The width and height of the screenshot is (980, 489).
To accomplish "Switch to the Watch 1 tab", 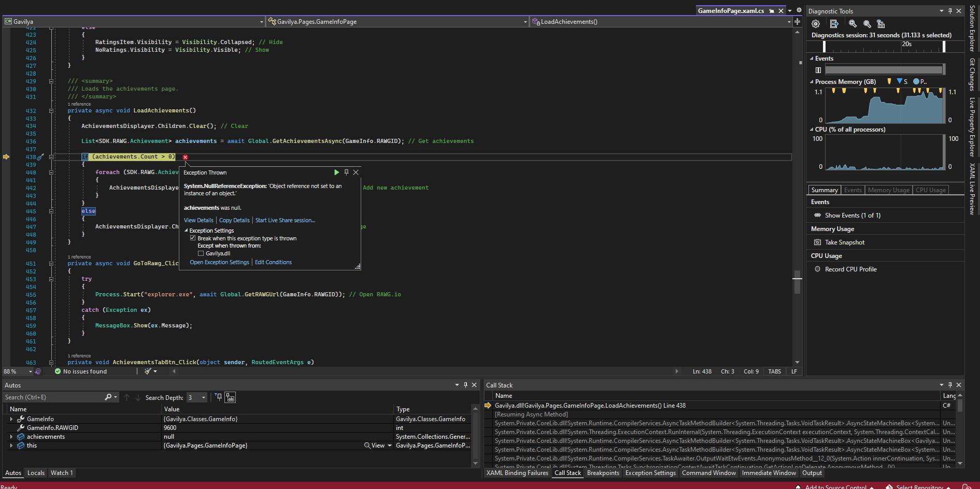I will pyautogui.click(x=62, y=473).
